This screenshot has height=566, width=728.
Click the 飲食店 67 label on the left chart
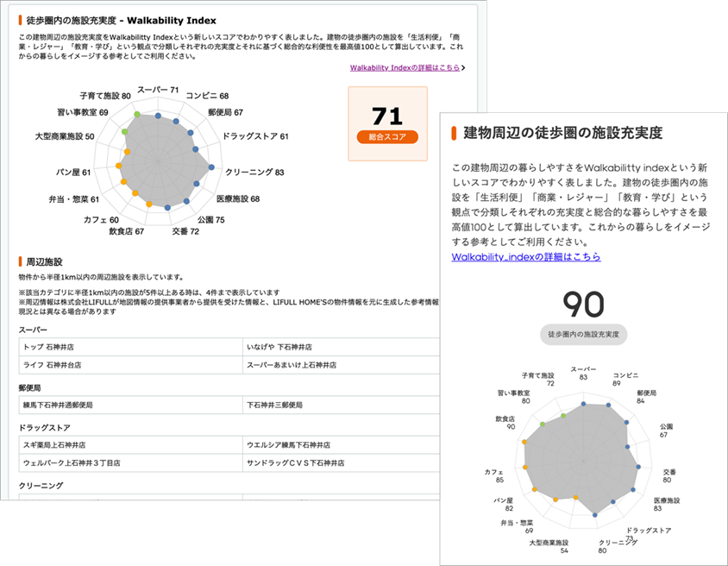click(x=126, y=231)
